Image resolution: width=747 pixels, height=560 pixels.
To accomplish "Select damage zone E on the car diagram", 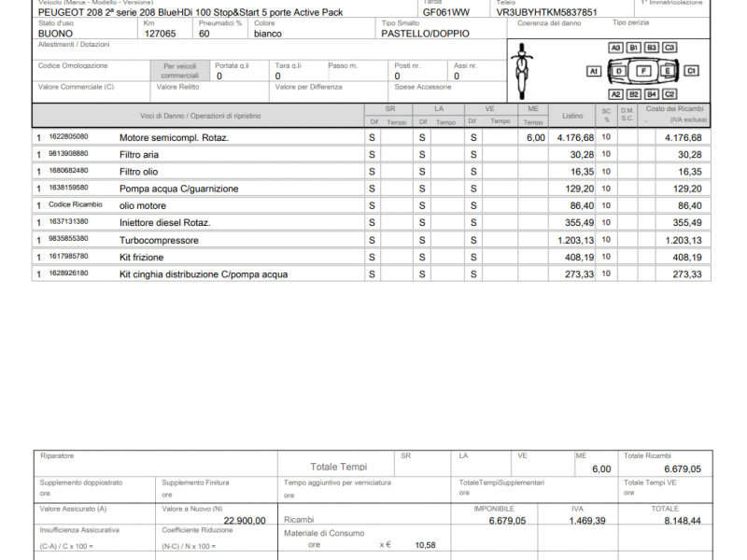I will tap(668, 72).
